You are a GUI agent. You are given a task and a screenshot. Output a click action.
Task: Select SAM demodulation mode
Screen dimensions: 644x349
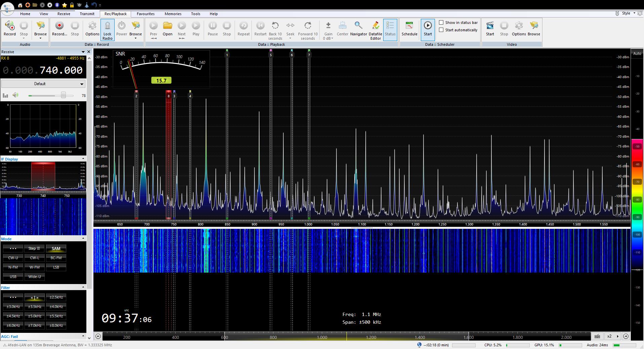click(56, 249)
